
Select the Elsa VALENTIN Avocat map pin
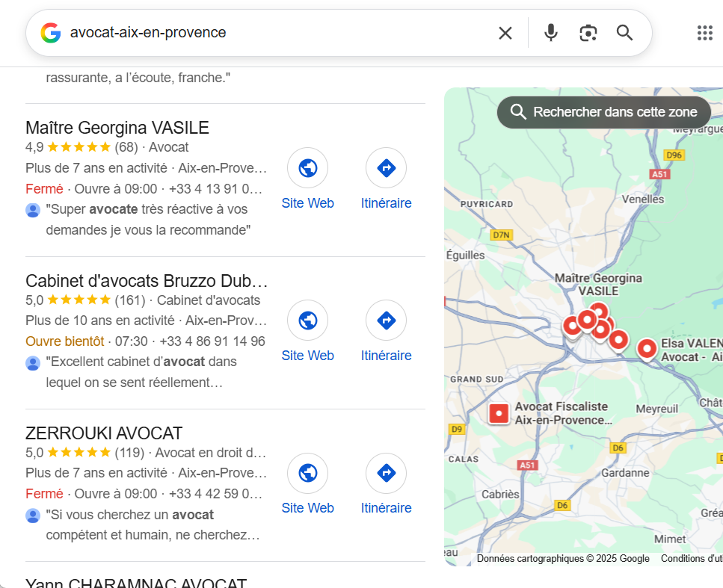click(647, 349)
